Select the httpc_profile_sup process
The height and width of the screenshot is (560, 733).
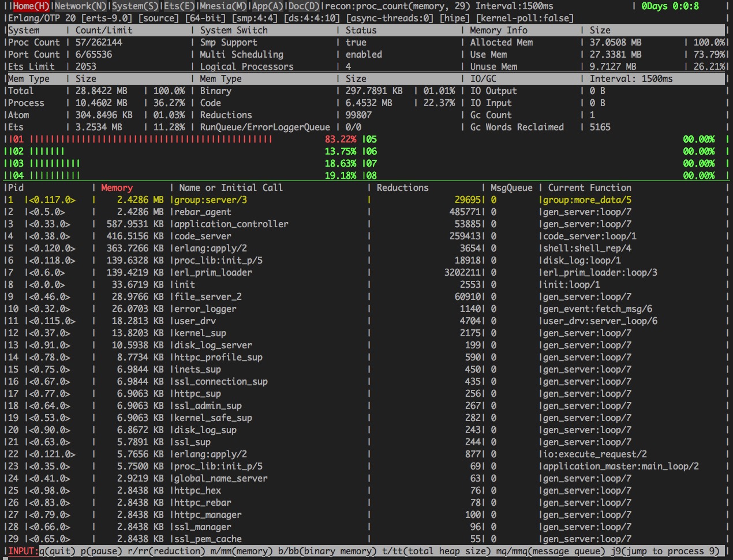coord(218,357)
